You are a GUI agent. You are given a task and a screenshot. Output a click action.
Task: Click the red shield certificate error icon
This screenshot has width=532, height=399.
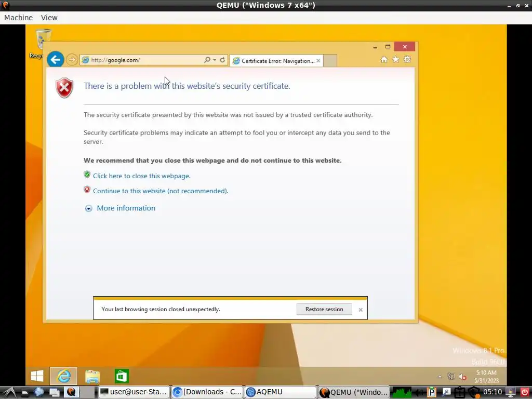(64, 87)
